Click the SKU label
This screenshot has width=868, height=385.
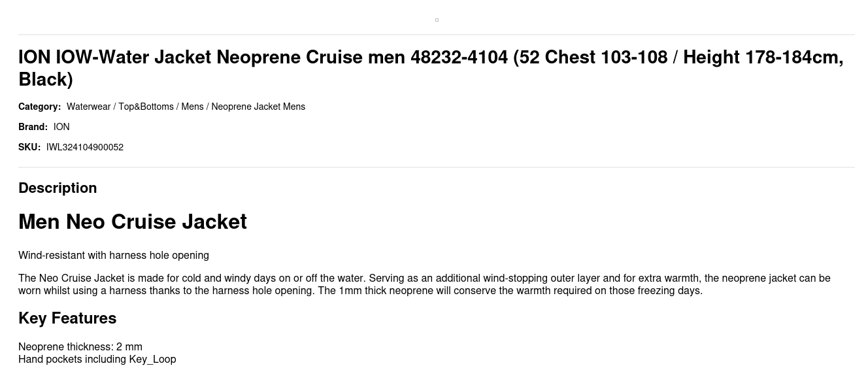[x=29, y=147]
